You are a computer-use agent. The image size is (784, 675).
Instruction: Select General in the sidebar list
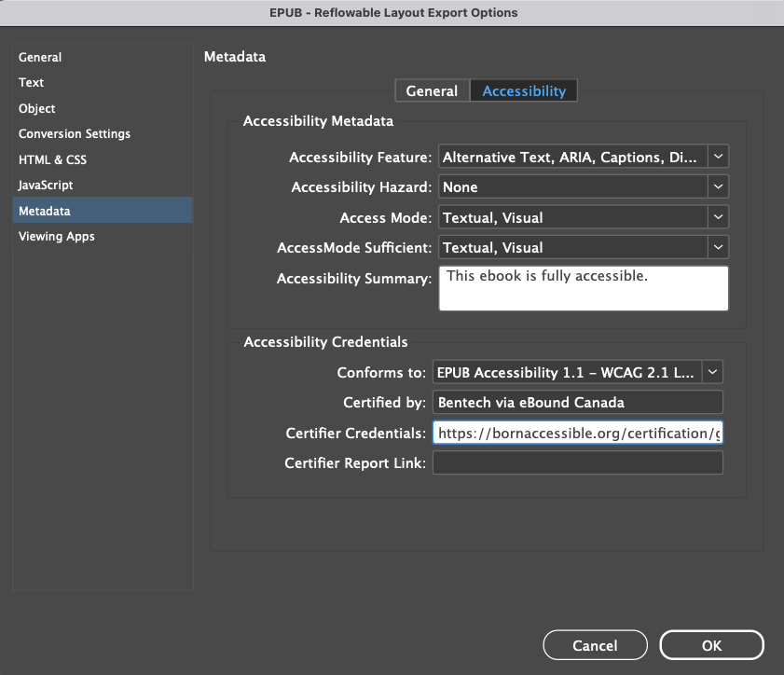tap(40, 58)
